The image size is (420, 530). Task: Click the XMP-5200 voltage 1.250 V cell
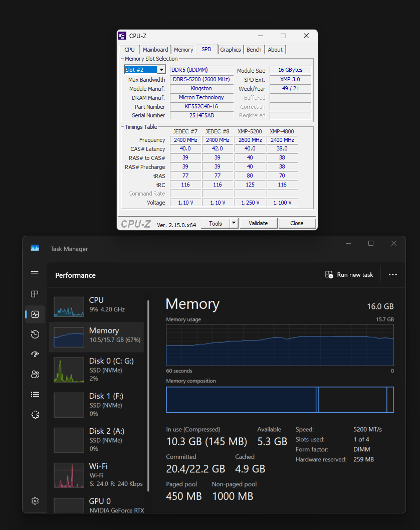tap(250, 203)
